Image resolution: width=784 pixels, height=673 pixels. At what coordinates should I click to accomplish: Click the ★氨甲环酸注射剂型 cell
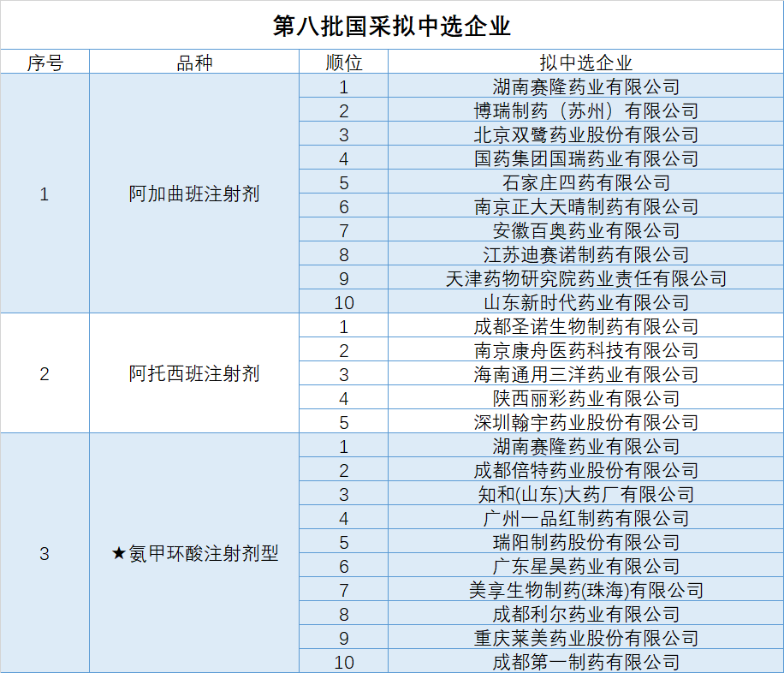[x=194, y=553]
